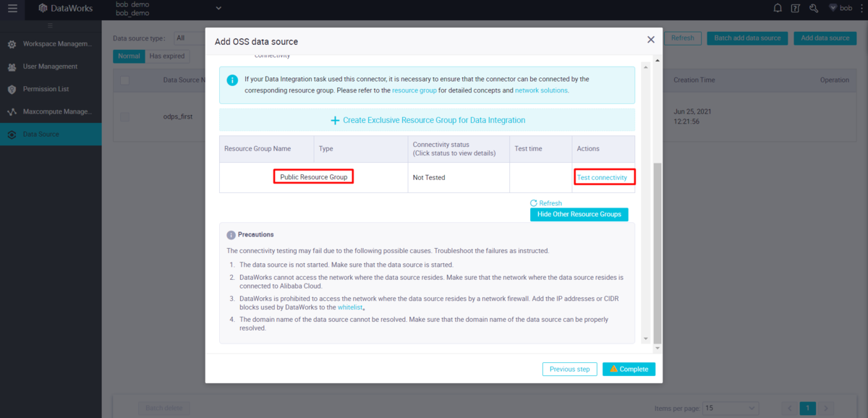Click the Workspace Management gear icon
The width and height of the screenshot is (868, 418).
(12, 44)
